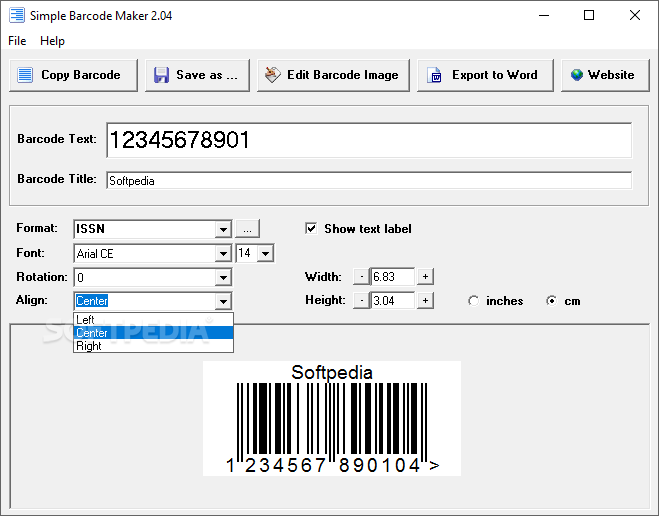The width and height of the screenshot is (659, 516).
Task: Open the File menu
Action: click(x=17, y=41)
